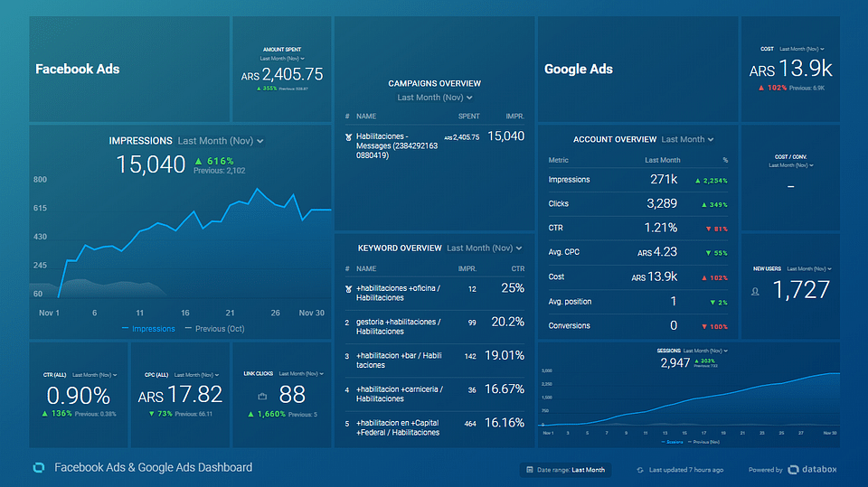Open the Link Clicks date range dropdown
This screenshot has height=487, width=868.
[301, 374]
